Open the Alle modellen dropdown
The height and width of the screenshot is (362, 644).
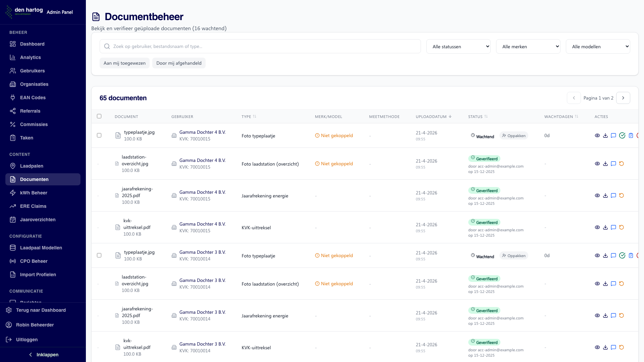click(x=598, y=47)
